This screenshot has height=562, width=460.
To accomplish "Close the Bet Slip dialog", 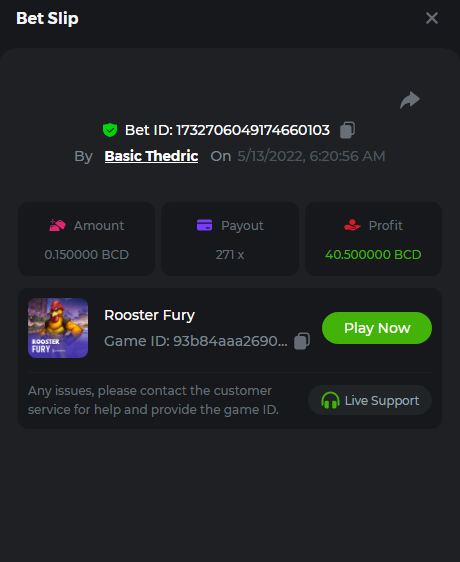I will 432,18.
